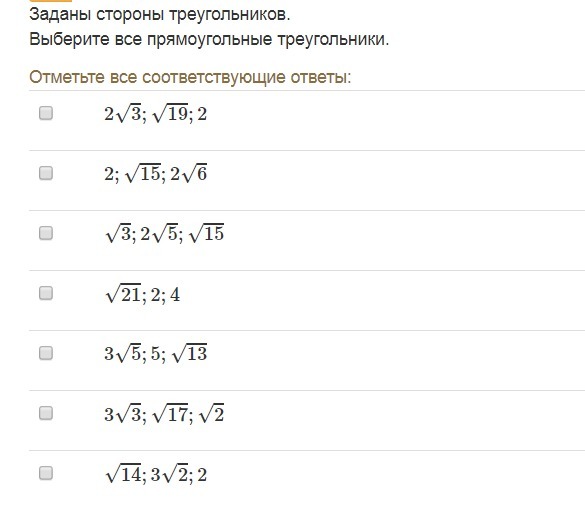This screenshot has height=509, width=585.
Task: Click the answer label 3√3; √17; √2
Action: (x=164, y=414)
